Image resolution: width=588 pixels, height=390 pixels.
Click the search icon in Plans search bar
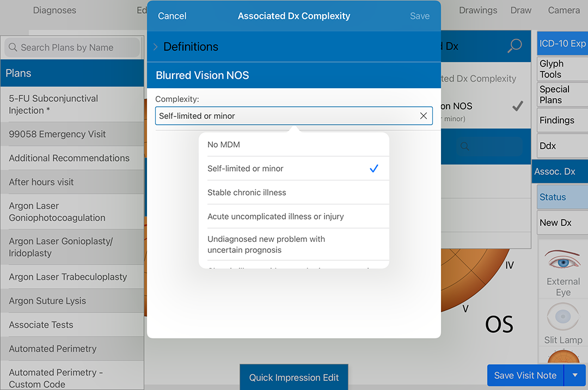point(13,47)
